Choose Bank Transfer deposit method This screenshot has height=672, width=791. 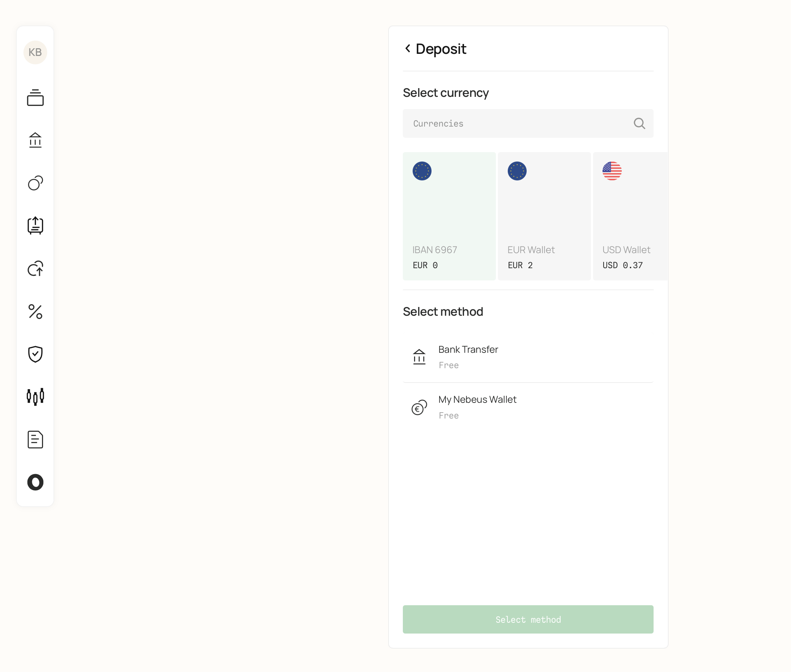(x=528, y=357)
